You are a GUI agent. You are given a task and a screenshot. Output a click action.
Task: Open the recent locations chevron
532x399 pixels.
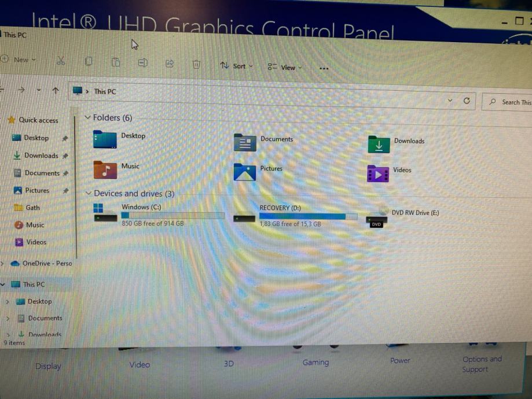tap(39, 90)
